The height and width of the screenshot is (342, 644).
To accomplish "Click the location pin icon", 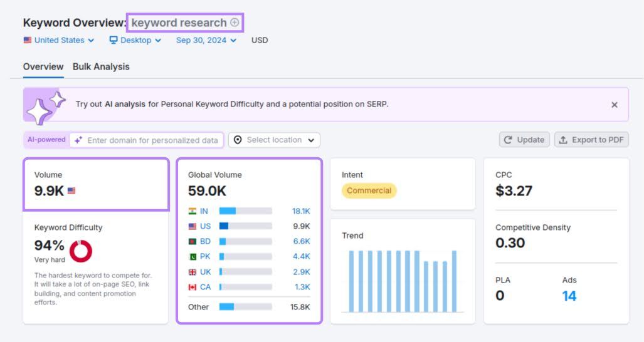I will coord(238,140).
